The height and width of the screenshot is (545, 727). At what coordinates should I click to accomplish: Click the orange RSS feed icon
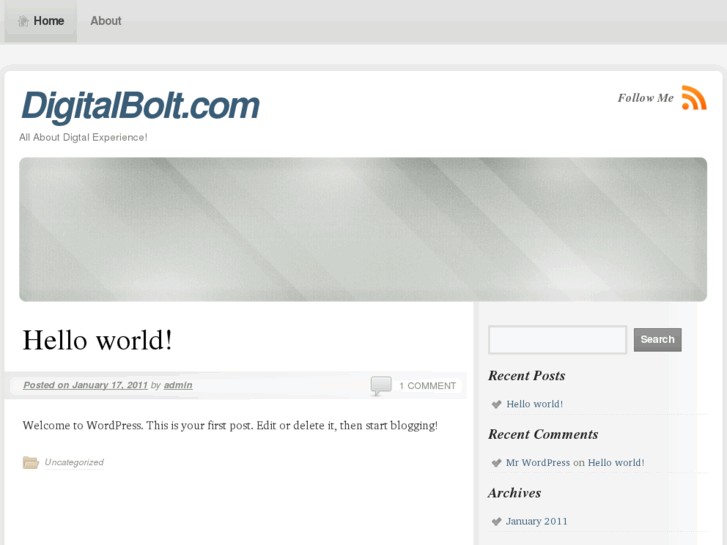coord(694,98)
